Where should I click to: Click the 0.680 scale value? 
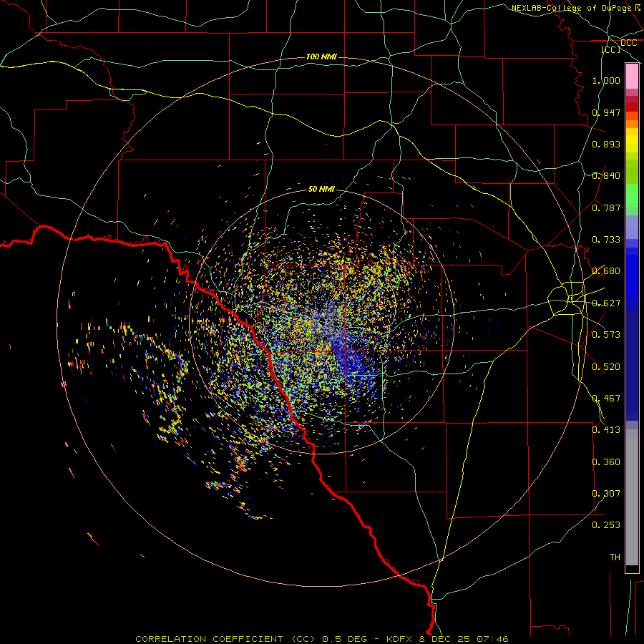(x=606, y=271)
